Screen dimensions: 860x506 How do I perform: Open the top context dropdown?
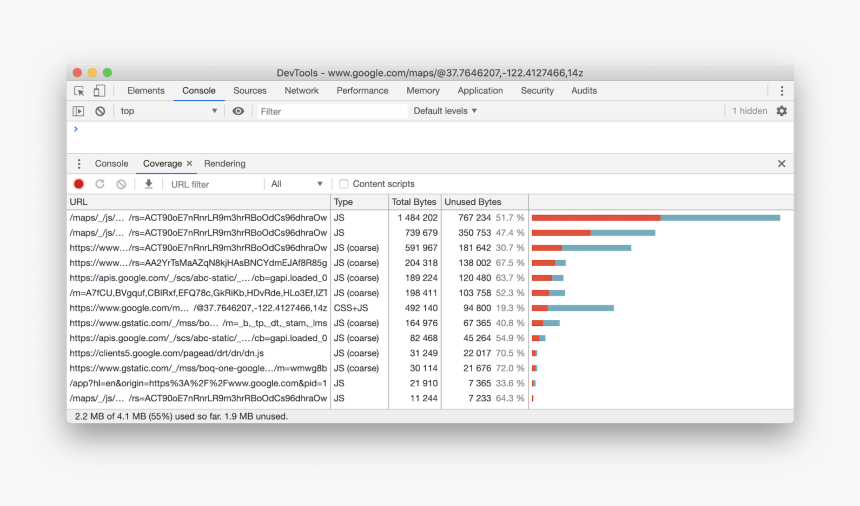(x=168, y=111)
